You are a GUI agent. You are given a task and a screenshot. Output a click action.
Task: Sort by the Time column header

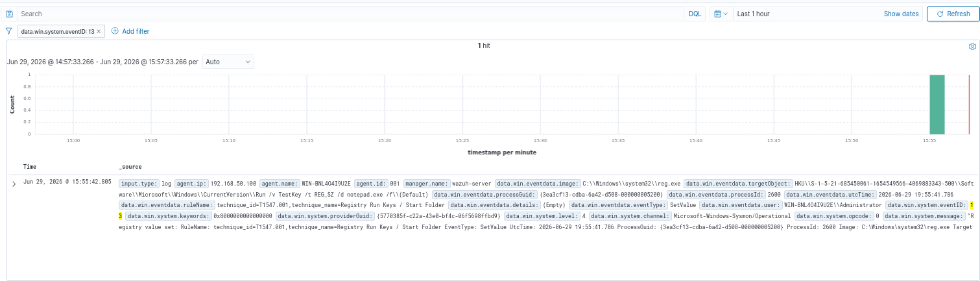tap(30, 167)
